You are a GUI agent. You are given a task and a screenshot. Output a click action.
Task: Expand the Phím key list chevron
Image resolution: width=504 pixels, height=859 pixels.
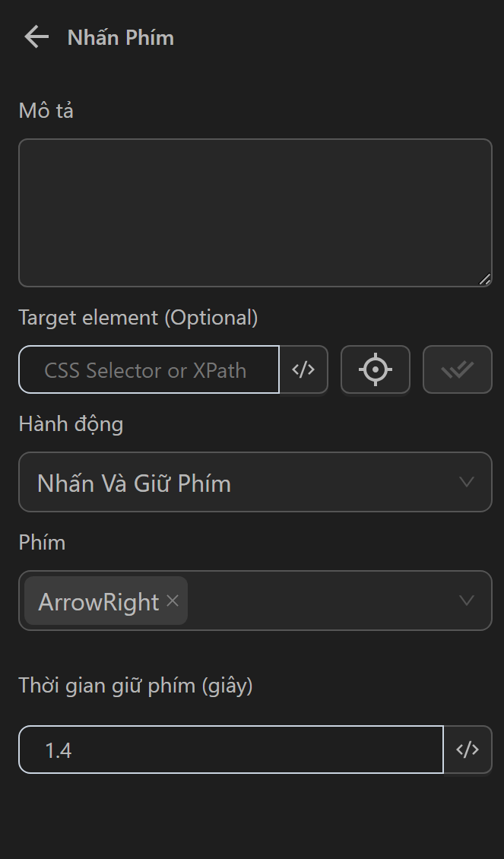[x=467, y=601]
